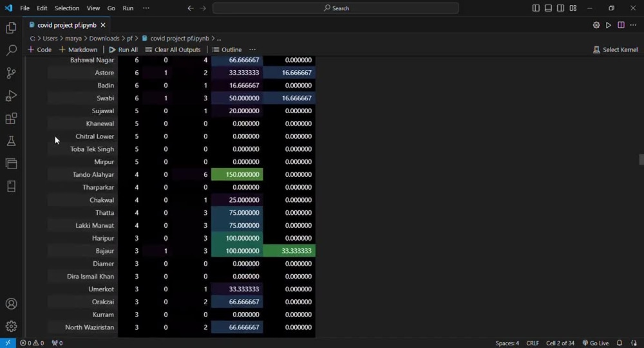Click Downloads in the breadcrumb path

(x=104, y=38)
